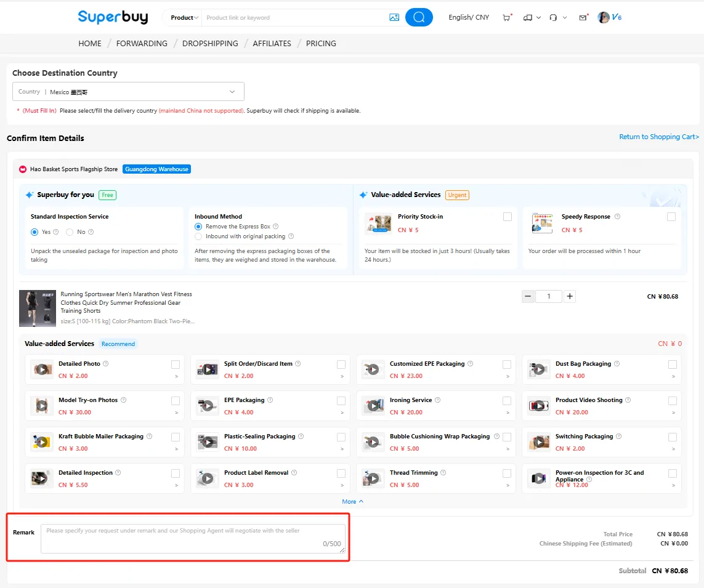Enable the Dust Bag Packaging checkbox
The width and height of the screenshot is (704, 588).
point(673,364)
